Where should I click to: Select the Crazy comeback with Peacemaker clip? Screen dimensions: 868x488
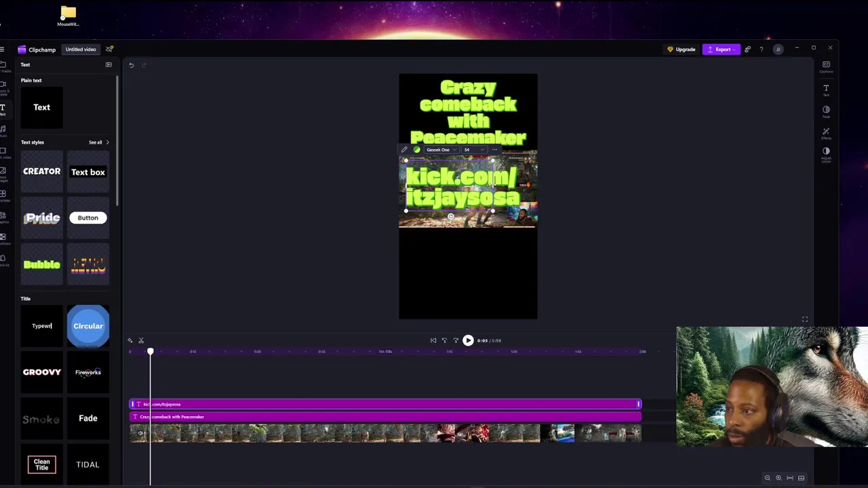tap(385, 417)
